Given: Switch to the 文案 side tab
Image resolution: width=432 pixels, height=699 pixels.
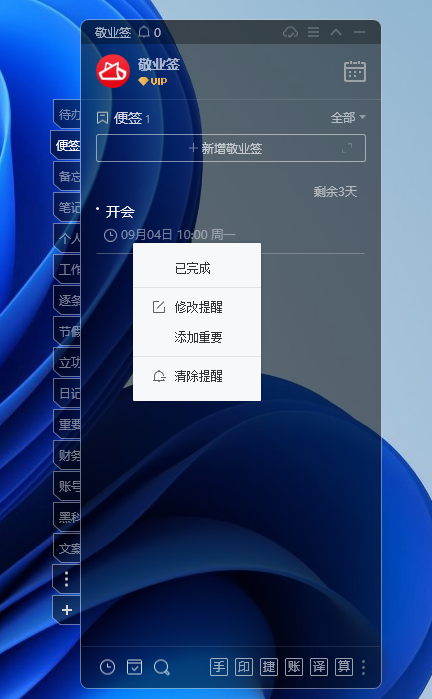Looking at the screenshot, I should point(67,548).
